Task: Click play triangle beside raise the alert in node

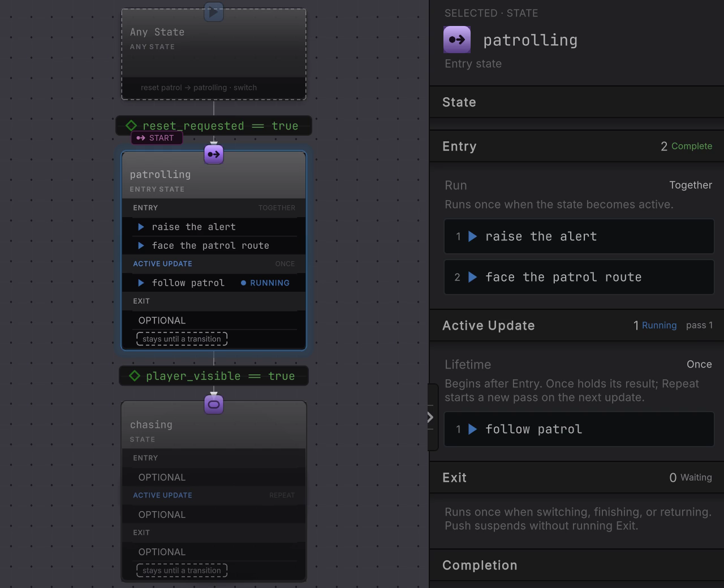Action: [x=141, y=227]
